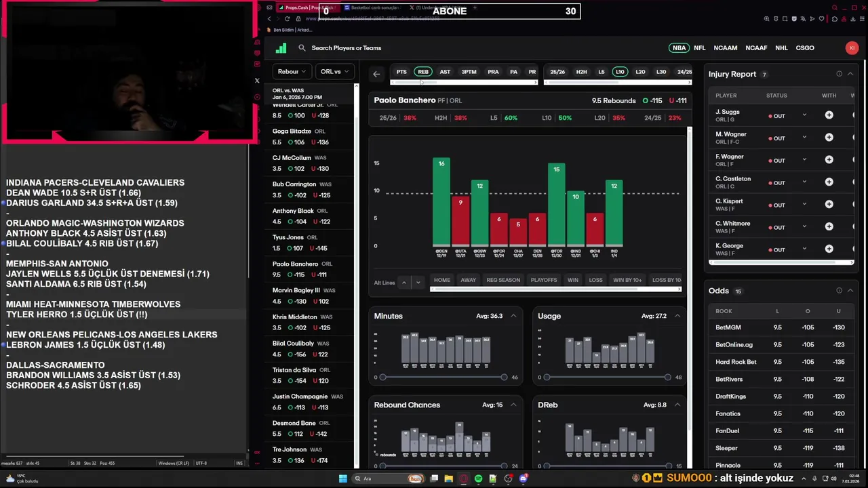Lower alt line with down chevron

pyautogui.click(x=418, y=283)
